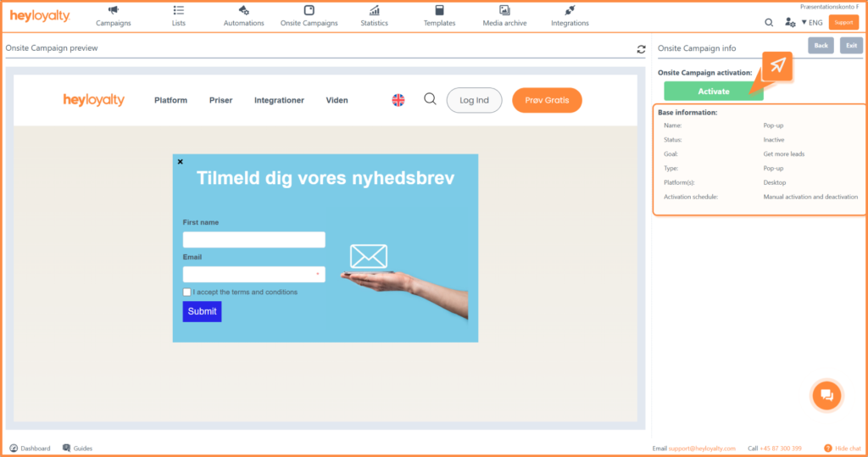The image size is (868, 457).
Task: Open the Automations gears icon
Action: point(243,10)
